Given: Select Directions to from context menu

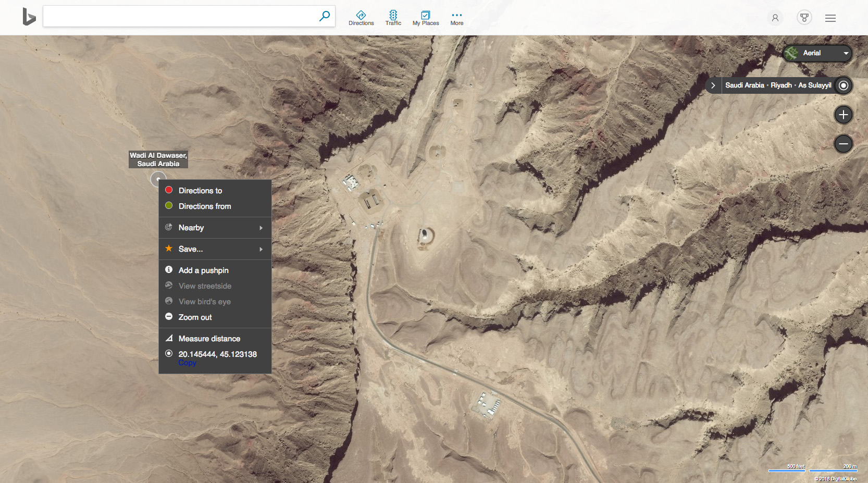Looking at the screenshot, I should 200,191.
